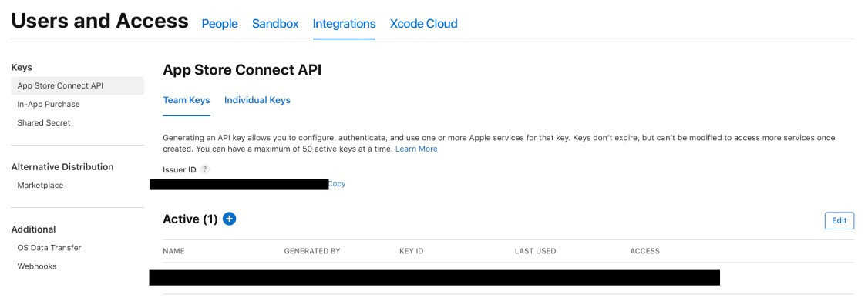
Task: Click the Issuer ID label
Action: point(180,169)
